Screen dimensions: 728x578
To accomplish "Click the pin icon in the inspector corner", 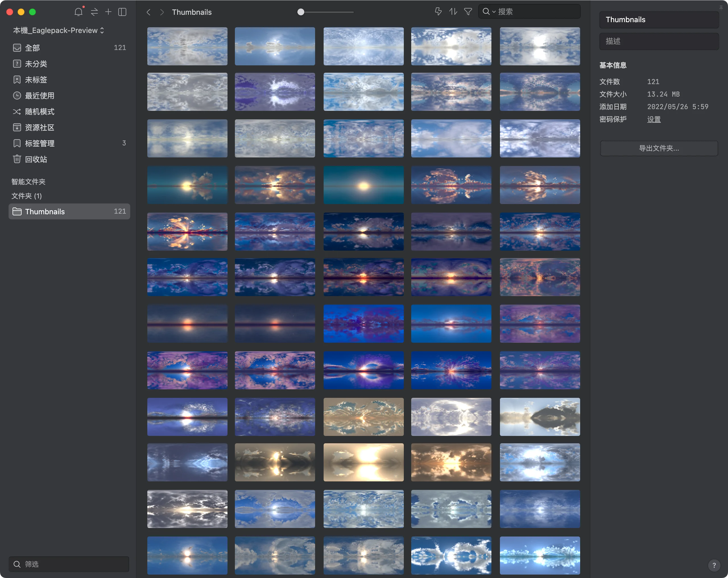I will [721, 7].
